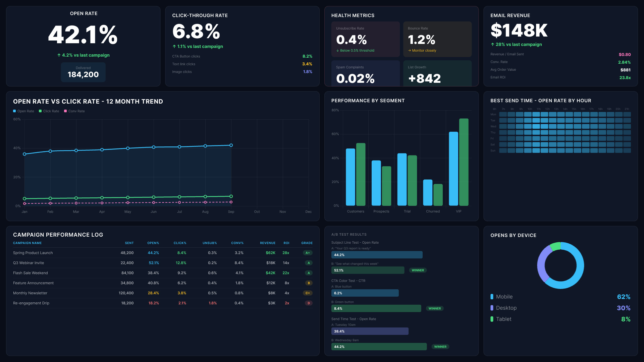
Task: Click the Revenue / Email Sent $0.80 value
Action: tap(625, 54)
